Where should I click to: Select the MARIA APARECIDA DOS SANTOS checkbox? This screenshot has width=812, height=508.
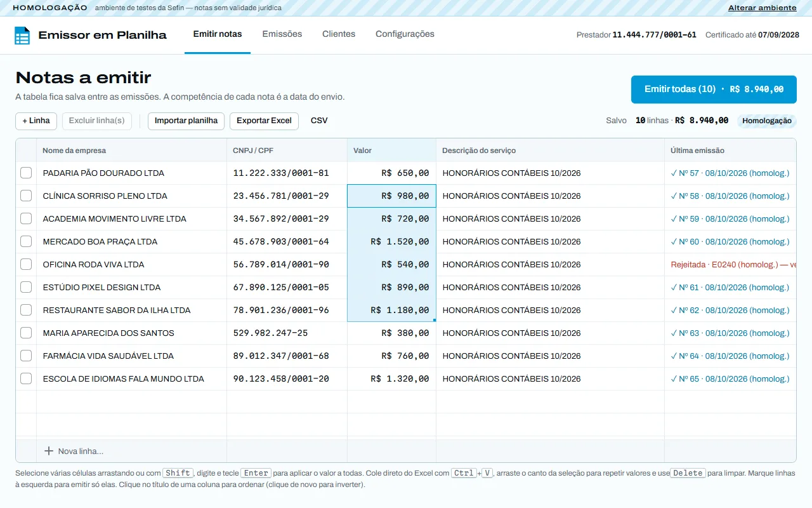26,333
